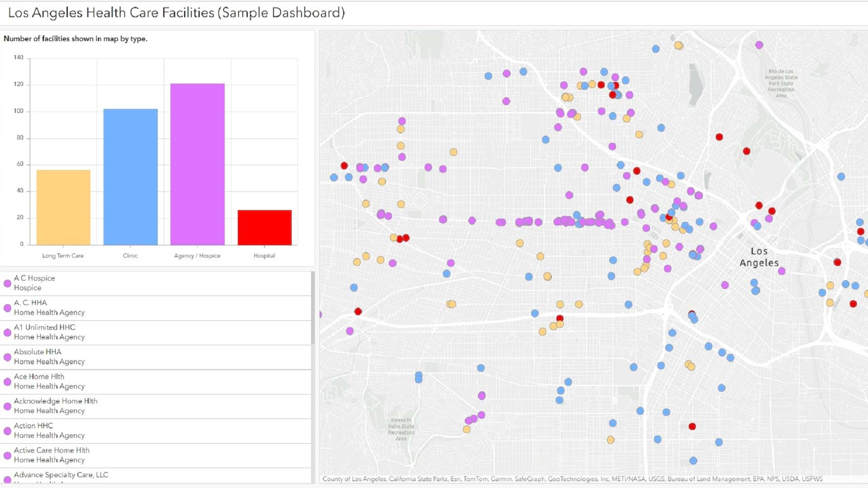Click the Hospital axis label below the bar chart
The image size is (868, 488).
(264, 255)
